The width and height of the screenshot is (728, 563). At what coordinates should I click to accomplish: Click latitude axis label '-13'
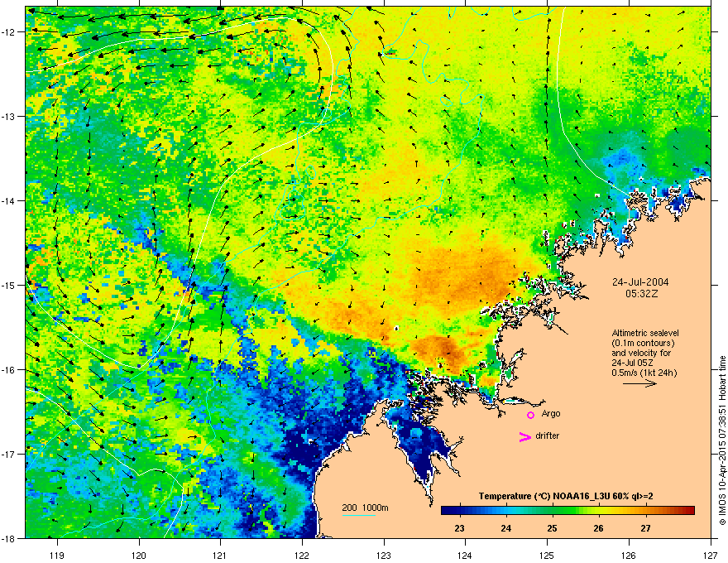pos(9,116)
